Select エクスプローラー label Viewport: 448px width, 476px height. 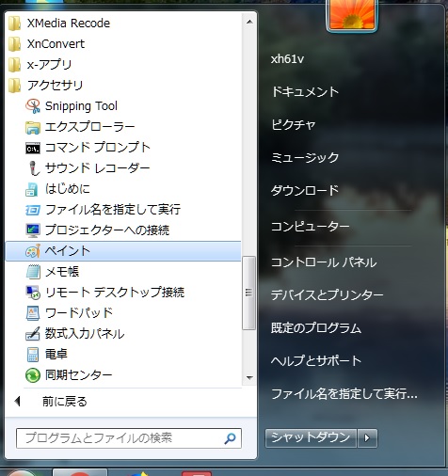point(90,127)
